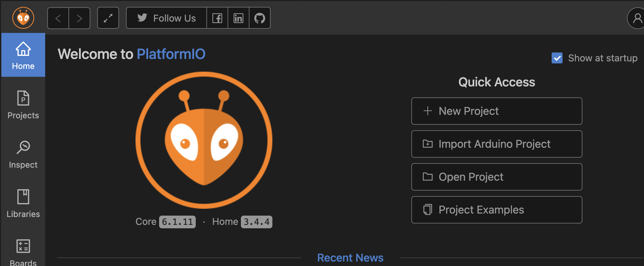Open the GitHub repository icon
The image size is (644, 266).
click(x=260, y=18)
